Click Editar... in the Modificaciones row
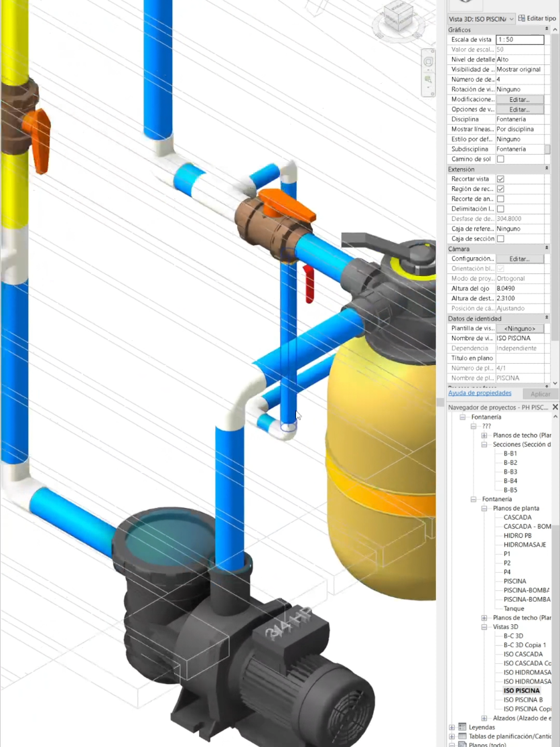Viewport: 560px width, 747px height. 520,100
